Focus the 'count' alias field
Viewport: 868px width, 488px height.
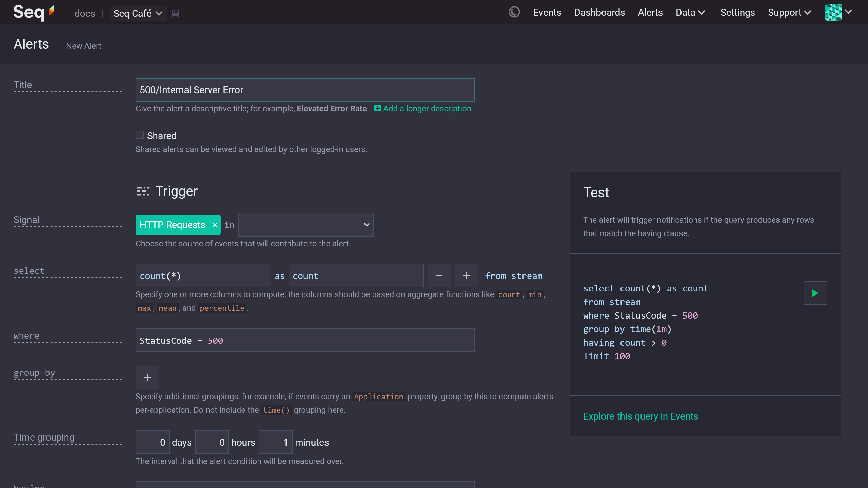(356, 276)
